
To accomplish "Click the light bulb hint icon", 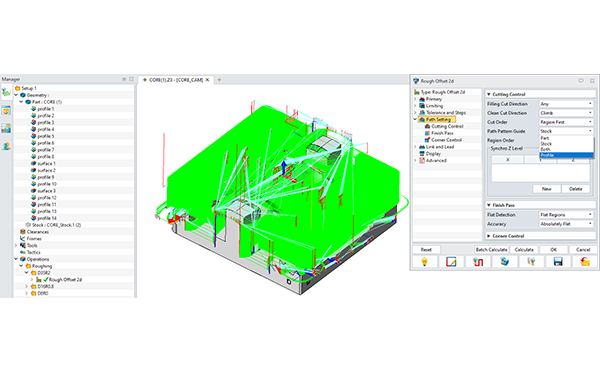I will pos(424,262).
